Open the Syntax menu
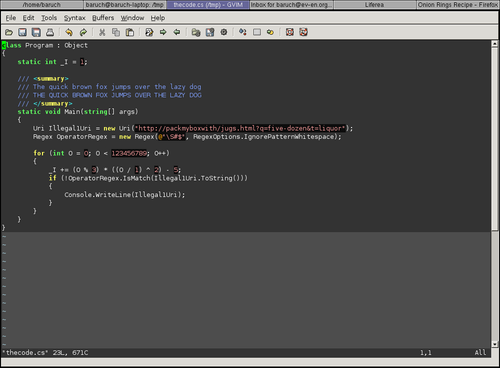Screen dimensions: 500x368 pos(75,18)
